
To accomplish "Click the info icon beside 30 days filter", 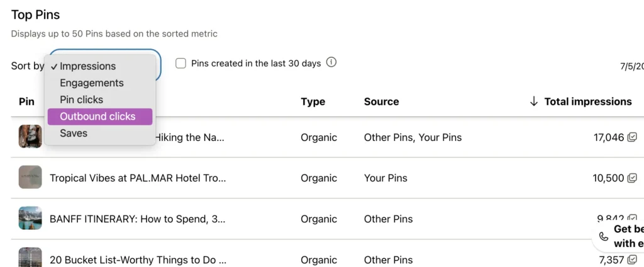I will click(x=331, y=62).
